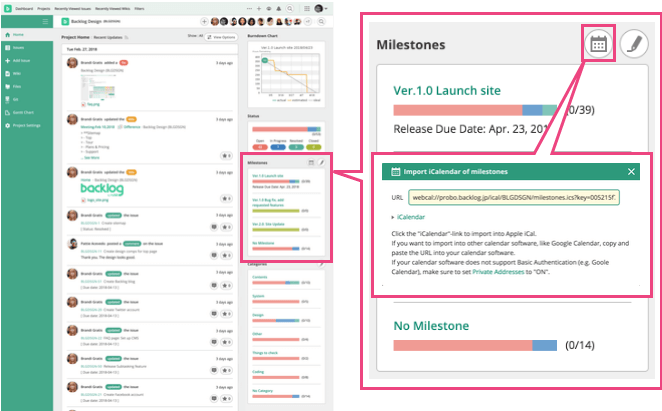Open the user avatar dropdown in the top bar
The height and width of the screenshot is (411, 662).
tap(321, 8)
